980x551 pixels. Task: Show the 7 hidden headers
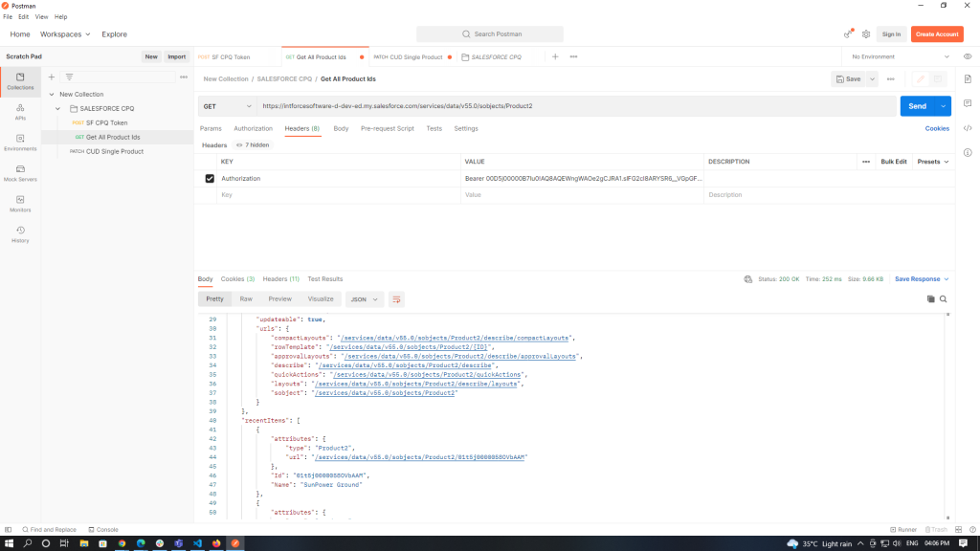[x=253, y=145]
